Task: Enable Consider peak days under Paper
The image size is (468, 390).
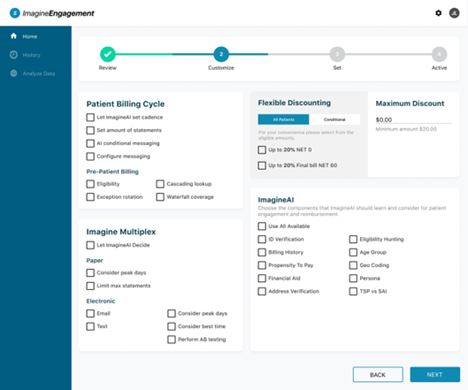Action: click(x=90, y=273)
